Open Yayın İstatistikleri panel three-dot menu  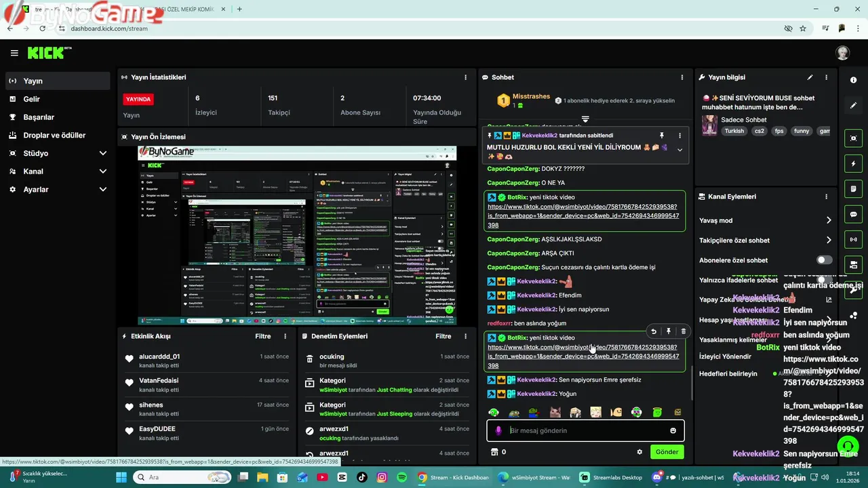(x=465, y=77)
